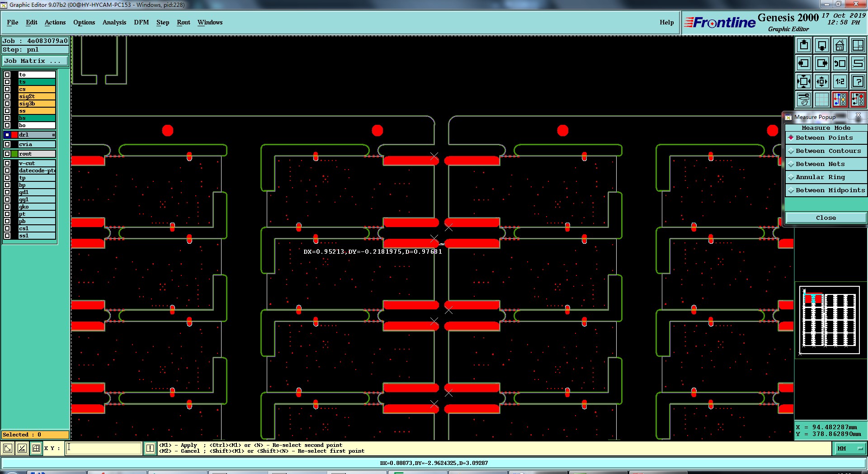Click the question mark query icon
This screenshot has width=868, height=474.
(x=858, y=81)
